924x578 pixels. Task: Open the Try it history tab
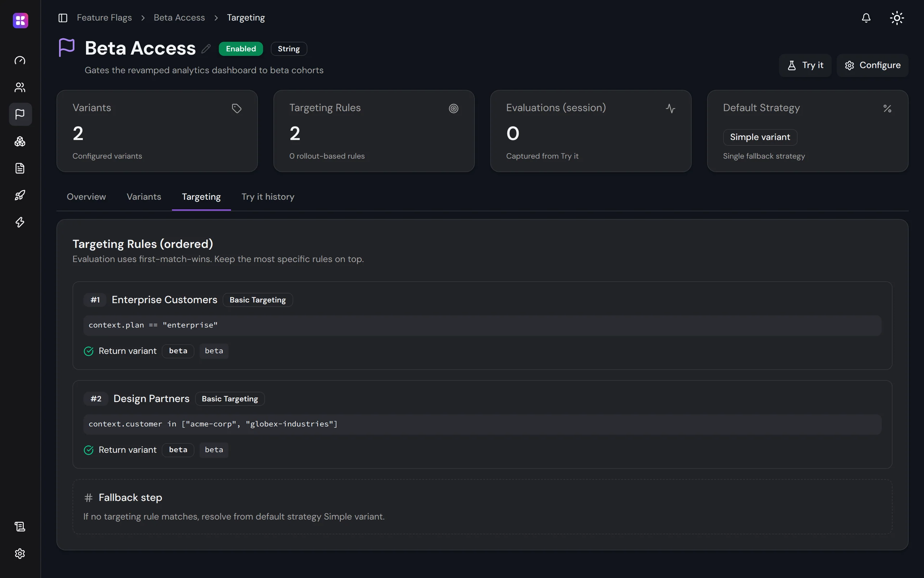point(268,197)
